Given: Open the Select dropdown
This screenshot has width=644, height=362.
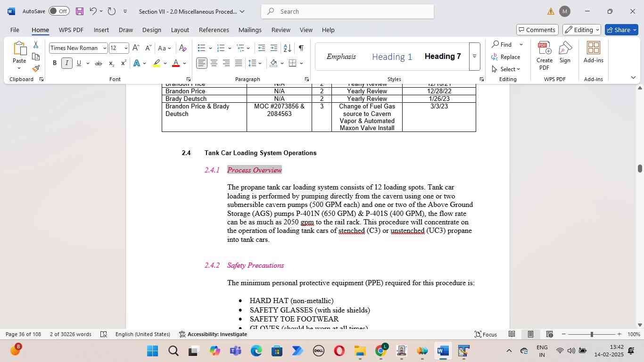Looking at the screenshot, I should coord(506,69).
